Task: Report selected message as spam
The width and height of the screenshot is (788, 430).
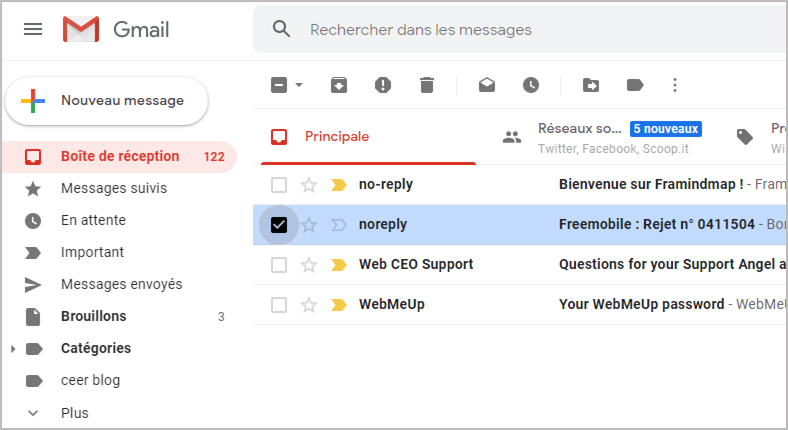Action: (383, 85)
